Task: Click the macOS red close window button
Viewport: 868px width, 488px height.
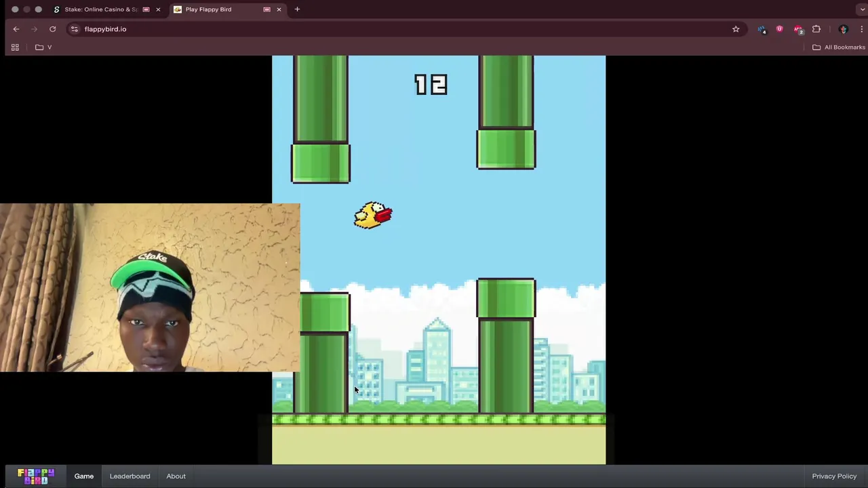Action: point(15,9)
